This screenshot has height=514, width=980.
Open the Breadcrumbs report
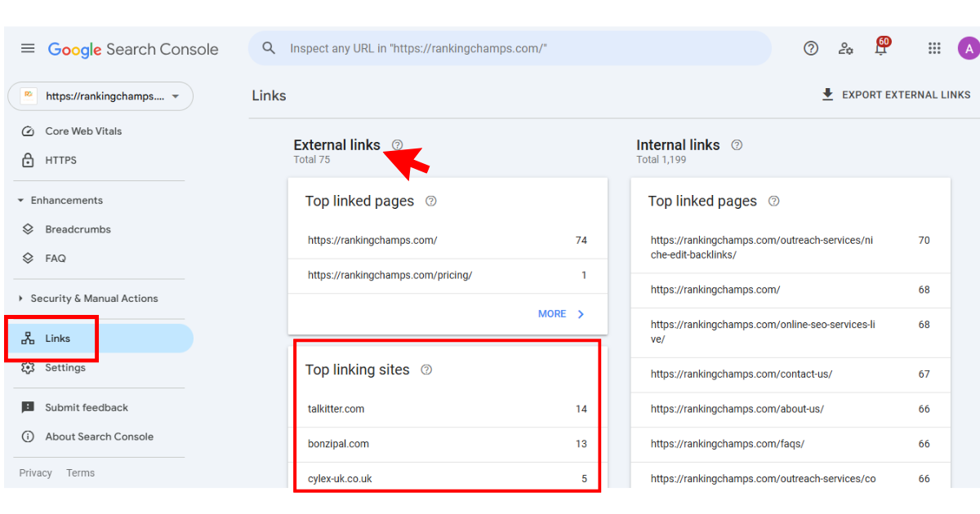tap(97, 229)
